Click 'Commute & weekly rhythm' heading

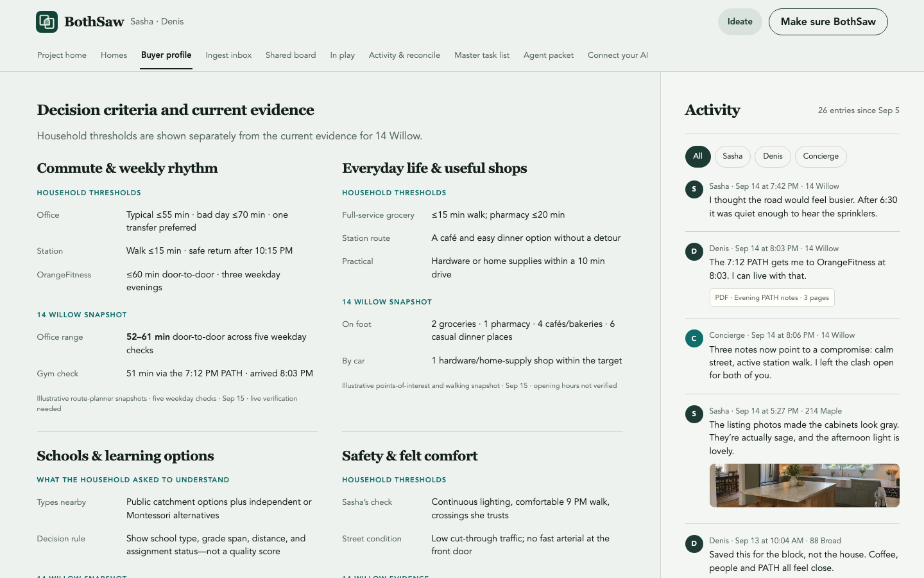[127, 168]
